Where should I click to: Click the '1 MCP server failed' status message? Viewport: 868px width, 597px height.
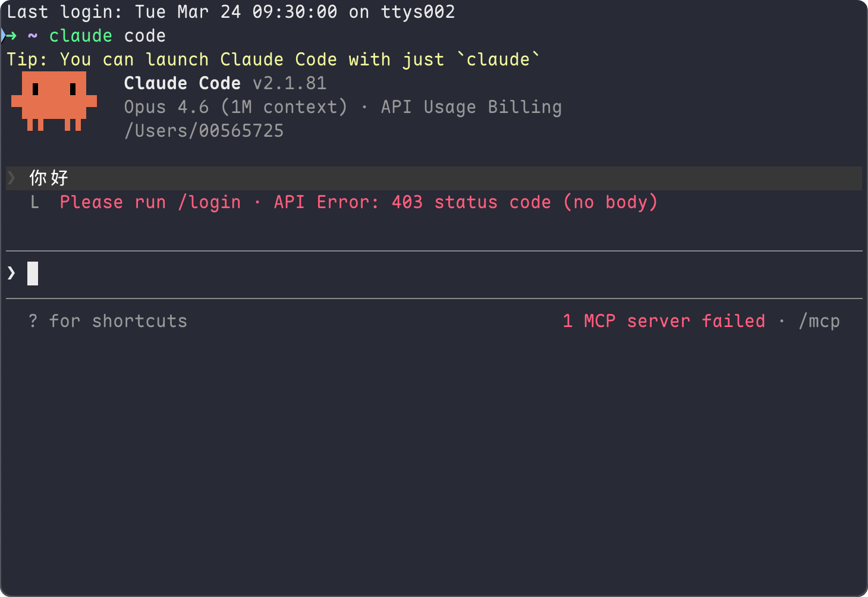(x=664, y=321)
